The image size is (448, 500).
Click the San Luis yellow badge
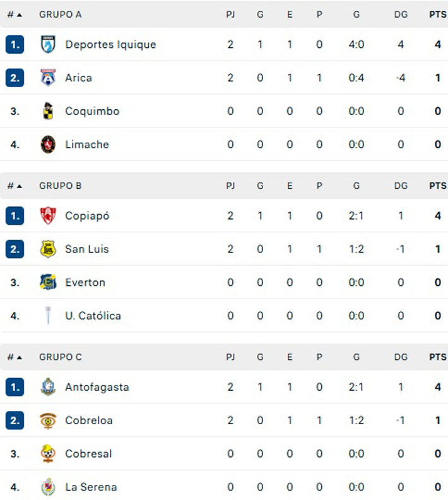tap(48, 249)
